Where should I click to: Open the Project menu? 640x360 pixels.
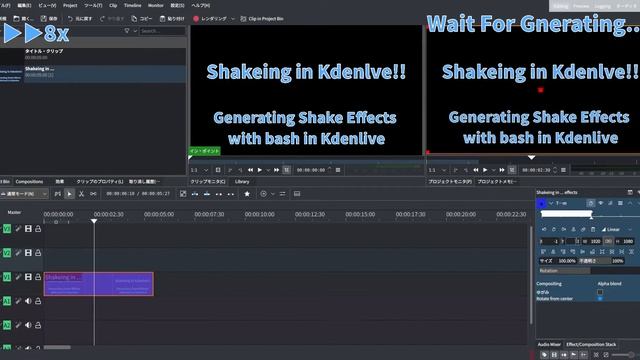pos(70,5)
